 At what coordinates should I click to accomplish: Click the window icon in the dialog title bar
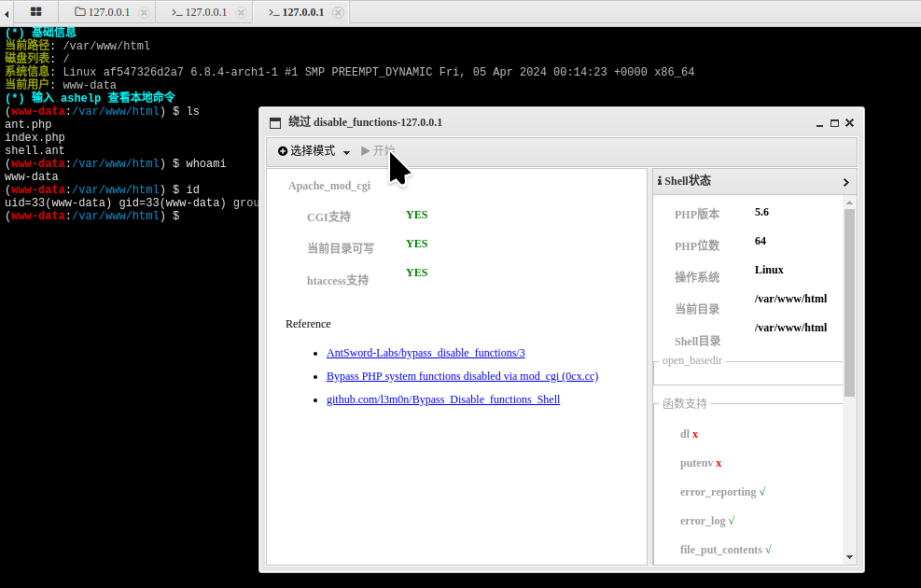274,121
